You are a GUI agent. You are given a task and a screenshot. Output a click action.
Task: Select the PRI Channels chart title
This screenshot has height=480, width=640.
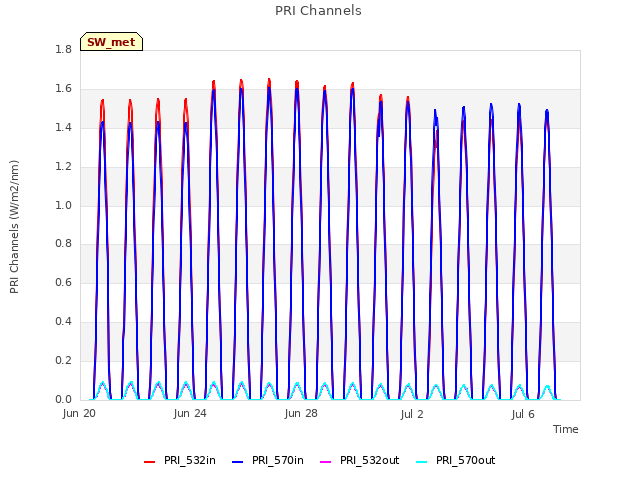point(318,11)
